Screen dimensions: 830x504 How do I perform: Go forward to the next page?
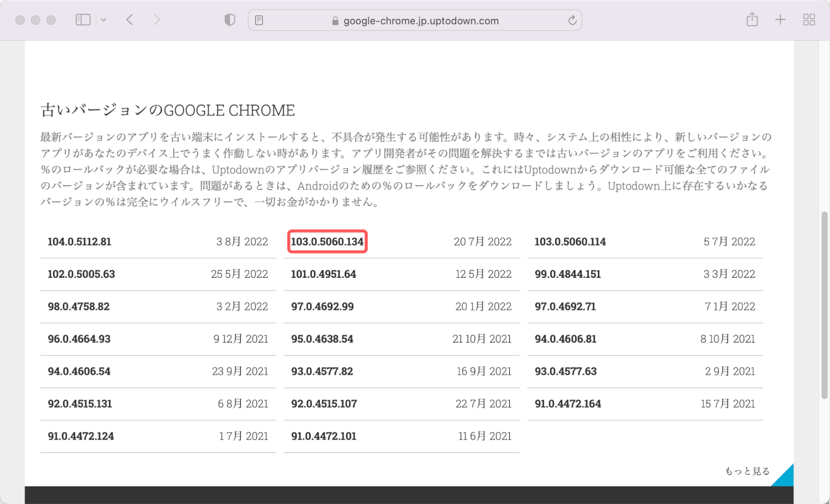pyautogui.click(x=157, y=20)
